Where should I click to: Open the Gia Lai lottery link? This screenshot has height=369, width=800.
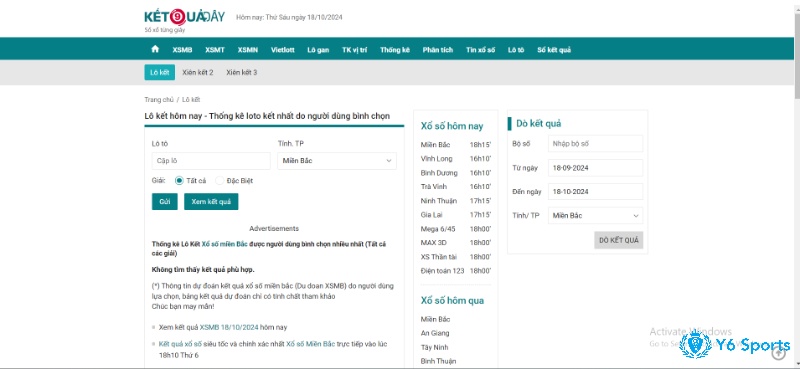click(432, 215)
